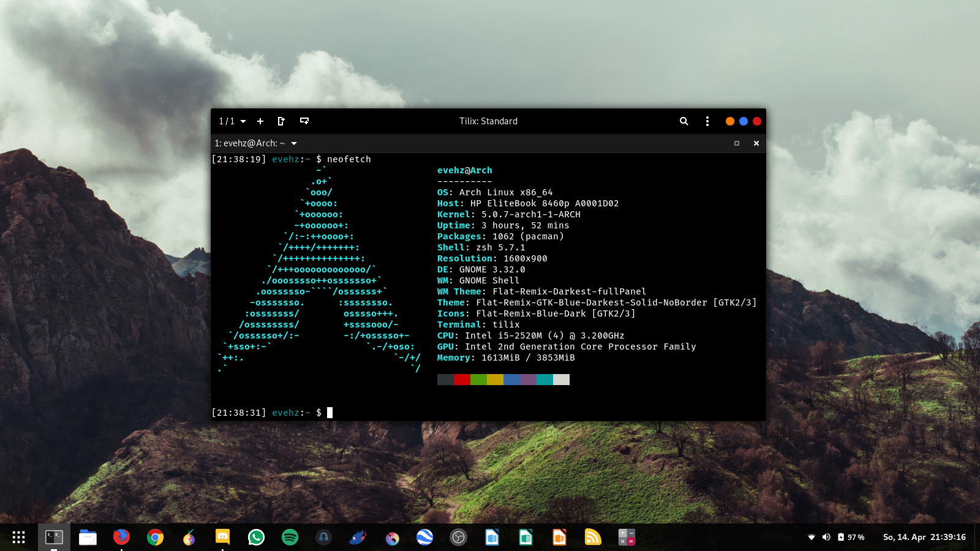Click the green color block
The height and width of the screenshot is (551, 980).
pyautogui.click(x=478, y=380)
